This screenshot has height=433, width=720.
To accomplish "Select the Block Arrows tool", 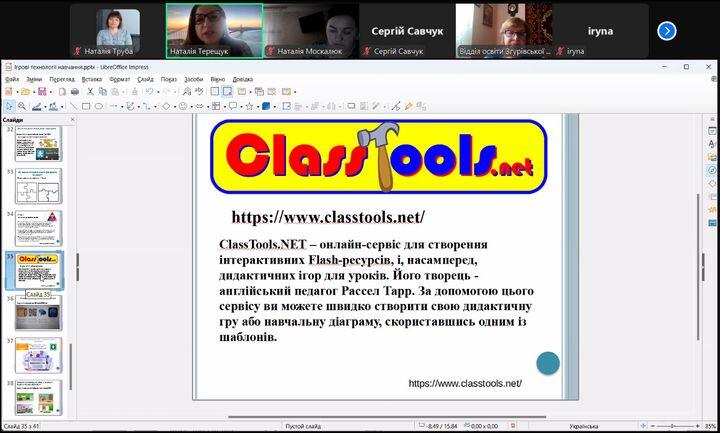I will [199, 107].
